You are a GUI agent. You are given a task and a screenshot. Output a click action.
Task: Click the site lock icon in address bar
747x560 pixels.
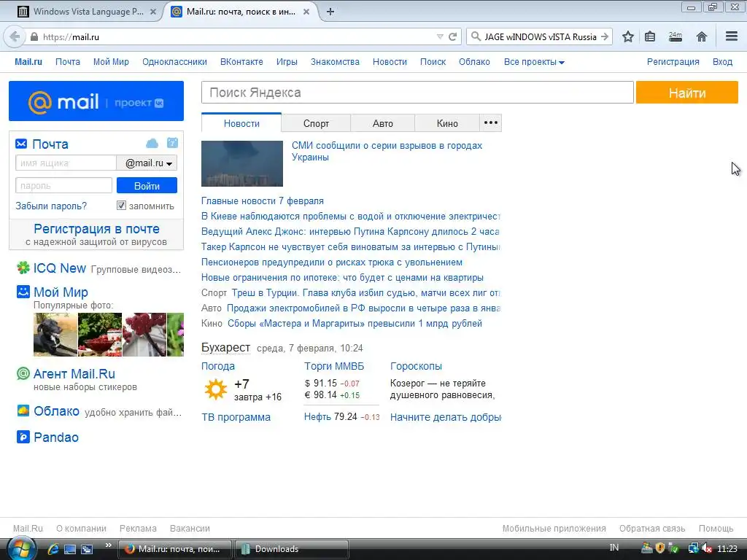34,36
